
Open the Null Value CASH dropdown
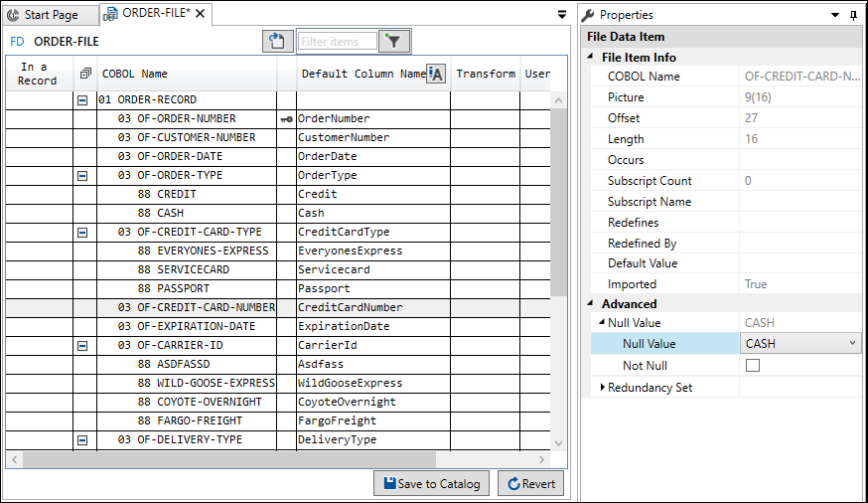click(851, 344)
